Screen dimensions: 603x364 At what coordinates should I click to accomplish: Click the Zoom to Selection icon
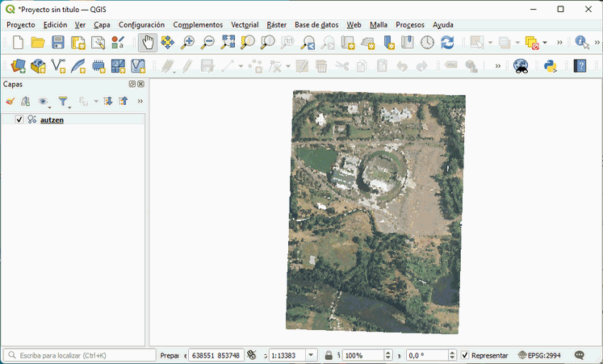click(248, 42)
